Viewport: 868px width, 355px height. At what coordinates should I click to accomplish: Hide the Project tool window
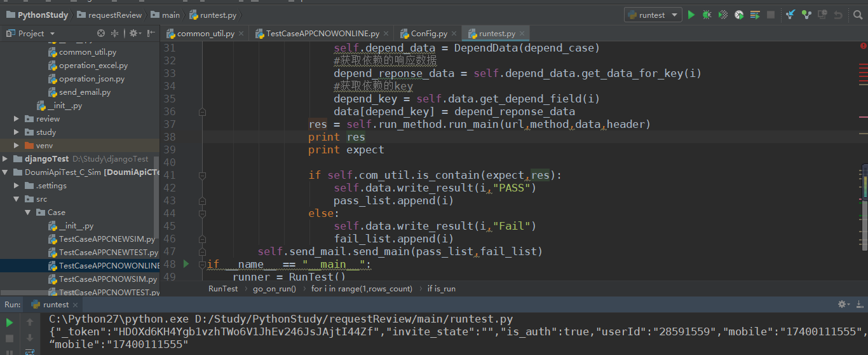[151, 33]
